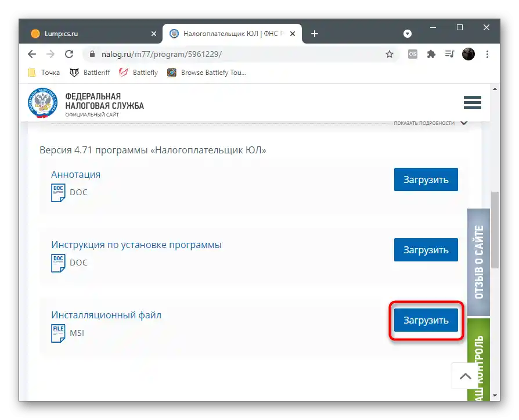Click the Federal Tax Service emblem logo
The width and height of the screenshot is (519, 420).
pos(43,103)
